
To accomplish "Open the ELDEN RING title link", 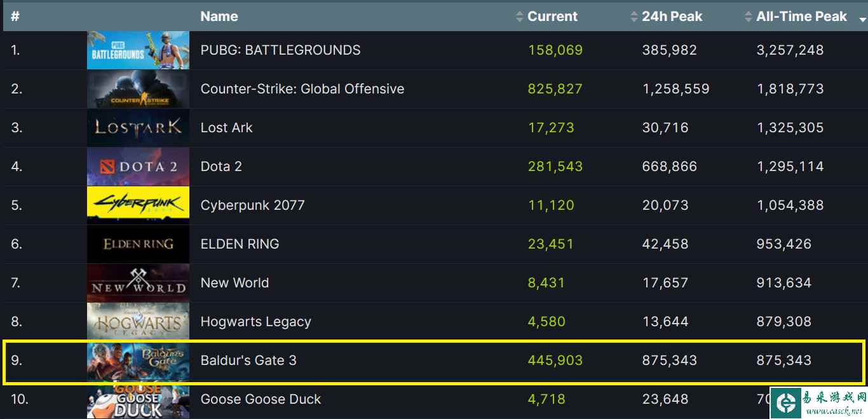I will 240,244.
